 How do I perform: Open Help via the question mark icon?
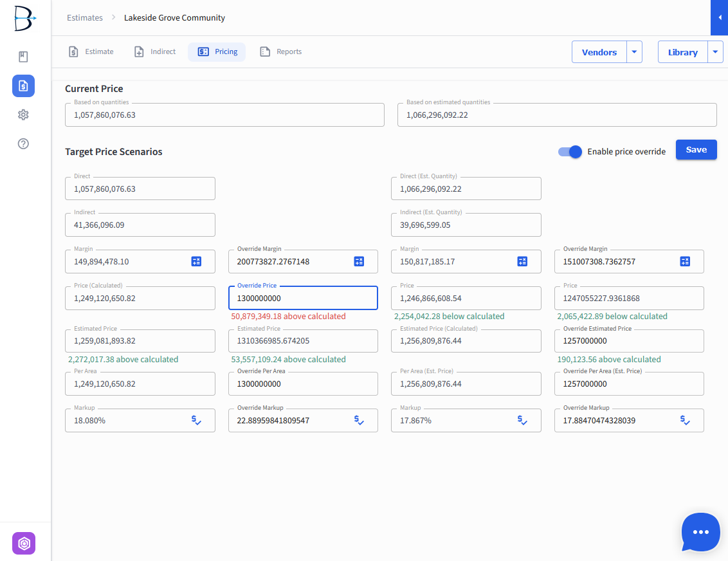click(23, 143)
